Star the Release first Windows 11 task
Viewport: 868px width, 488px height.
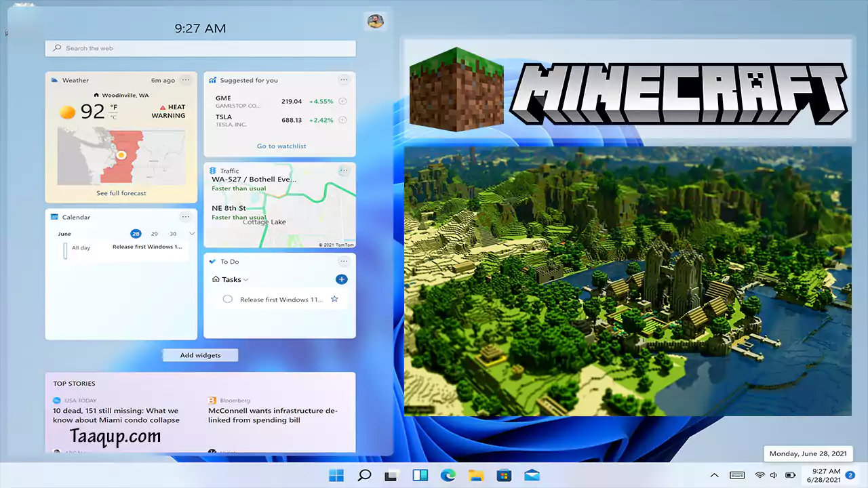[334, 299]
